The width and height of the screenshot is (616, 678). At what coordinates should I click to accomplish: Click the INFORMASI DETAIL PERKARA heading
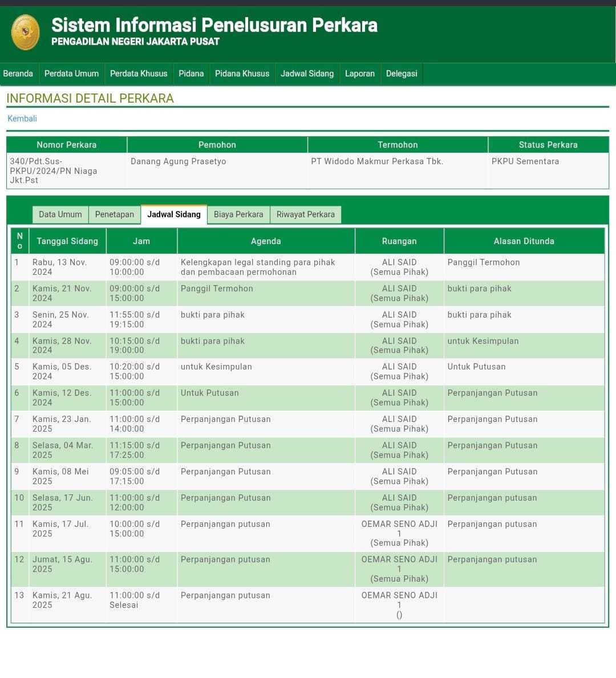pyautogui.click(x=90, y=99)
